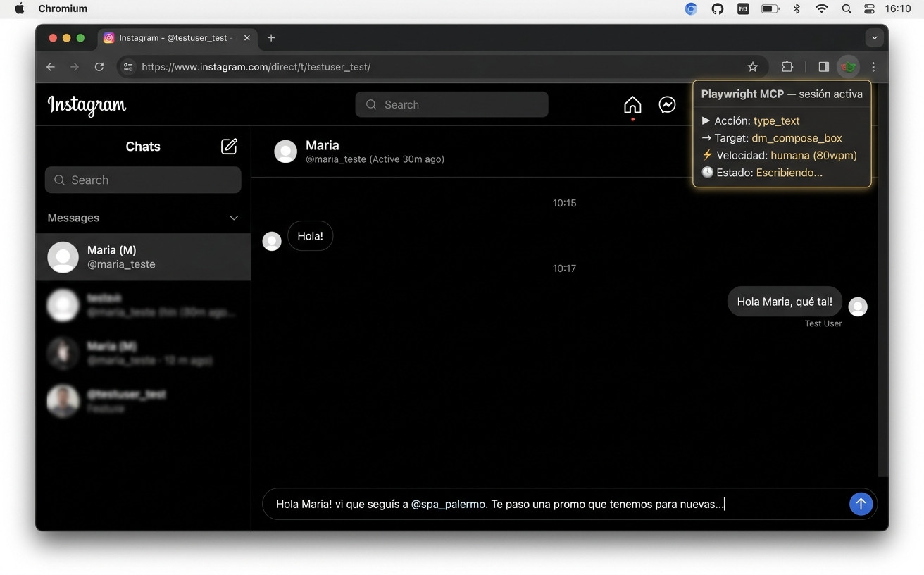The height and width of the screenshot is (575, 924).
Task: Open the GitHub menu bar icon
Action: pyautogui.click(x=717, y=8)
